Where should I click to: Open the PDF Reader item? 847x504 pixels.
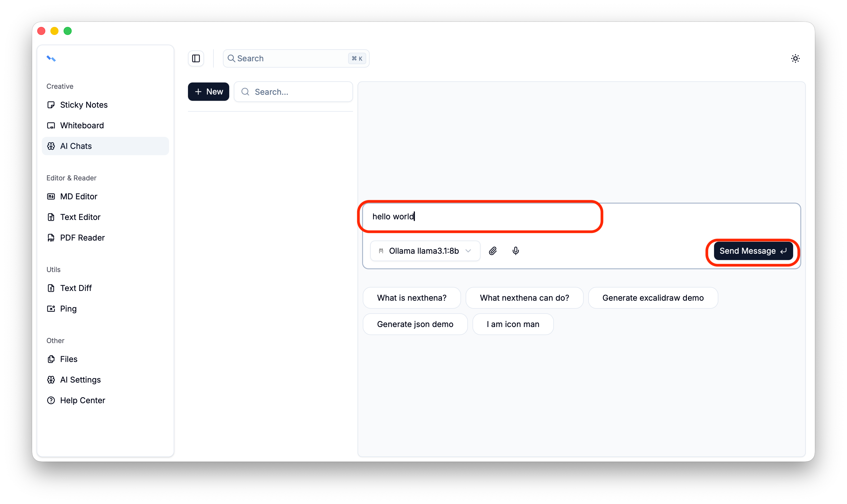pos(82,238)
